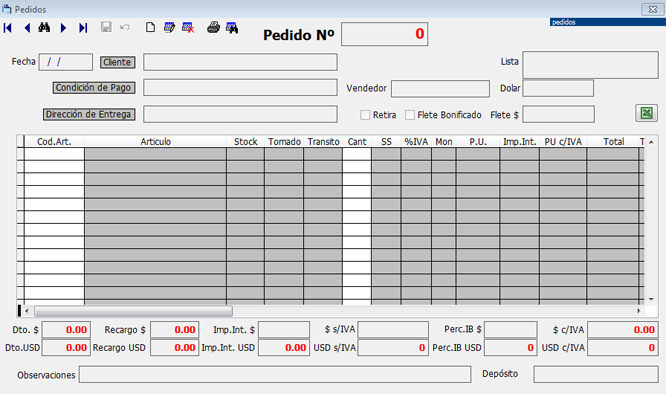Click the Lista field
666x394 pixels.
coord(590,65)
